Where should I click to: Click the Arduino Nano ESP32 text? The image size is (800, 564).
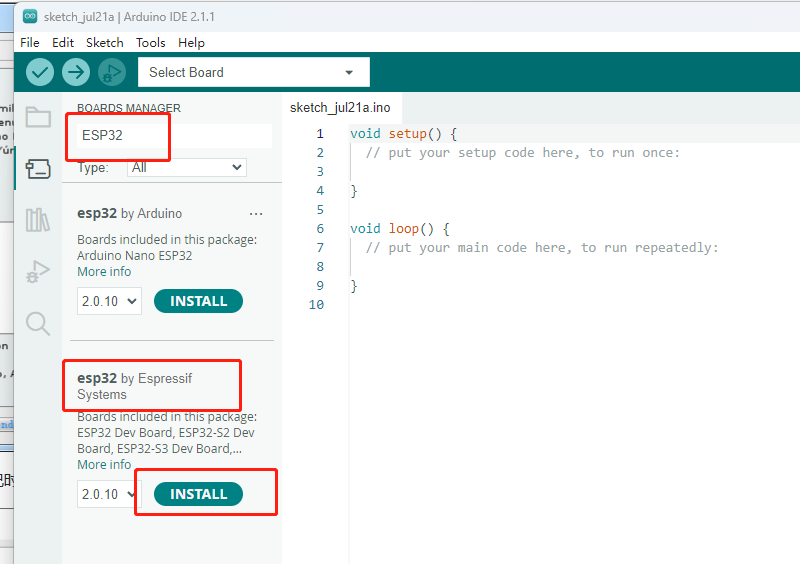pyautogui.click(x=135, y=255)
